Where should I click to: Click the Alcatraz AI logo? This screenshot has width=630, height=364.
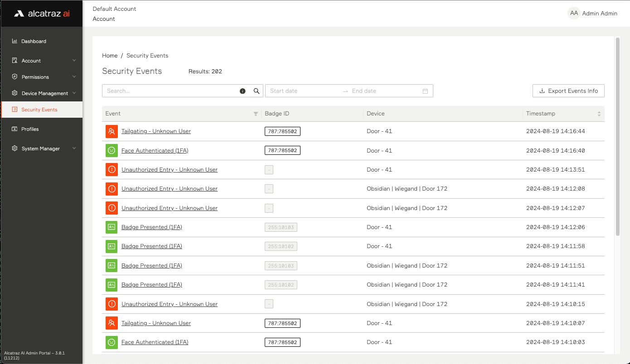(42, 14)
